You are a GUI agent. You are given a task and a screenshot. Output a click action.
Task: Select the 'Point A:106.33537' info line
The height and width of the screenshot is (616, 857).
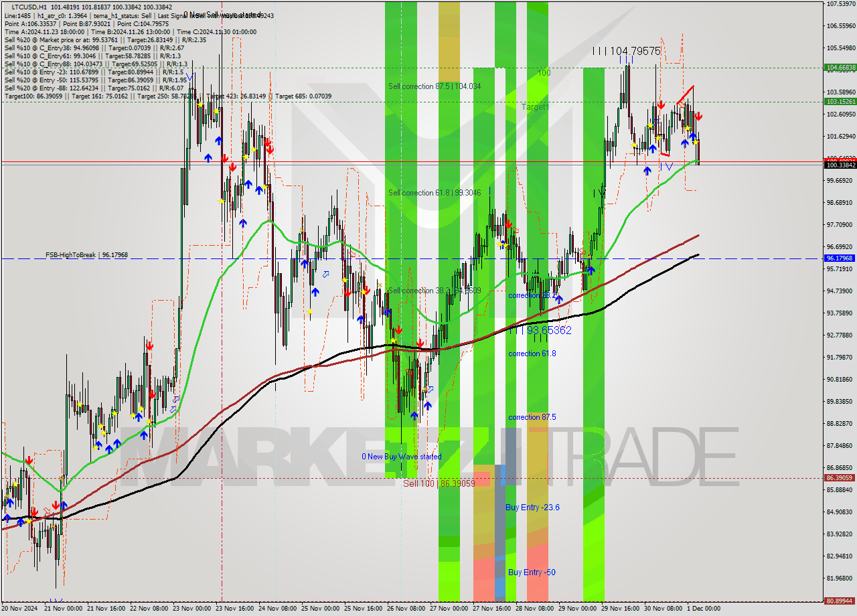click(87, 23)
